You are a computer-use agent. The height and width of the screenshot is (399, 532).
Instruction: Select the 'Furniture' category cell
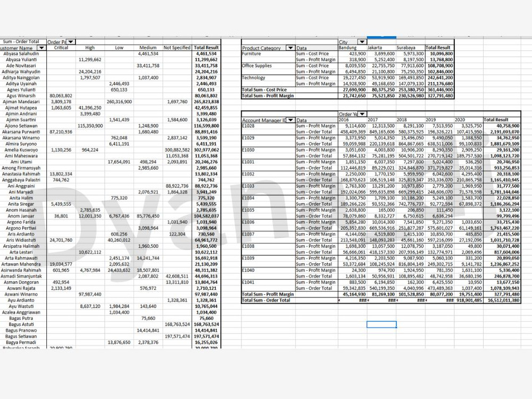tap(268, 54)
